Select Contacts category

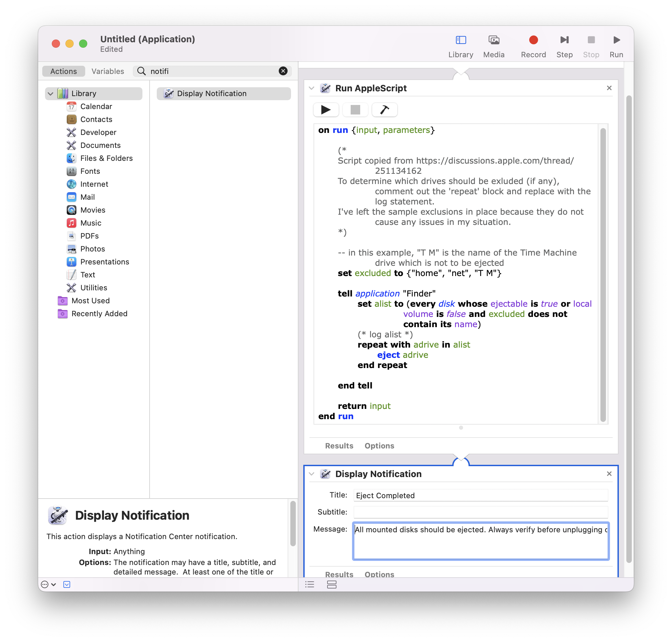pos(96,119)
